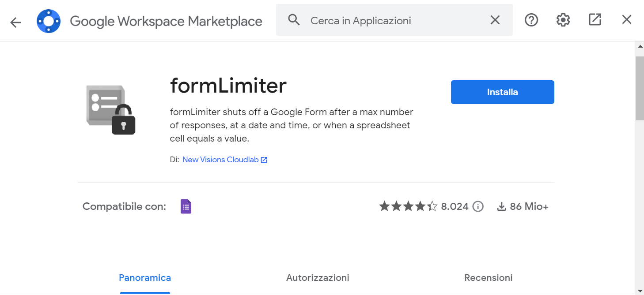Close the Marketplace dialog
644x295 pixels.
(627, 20)
